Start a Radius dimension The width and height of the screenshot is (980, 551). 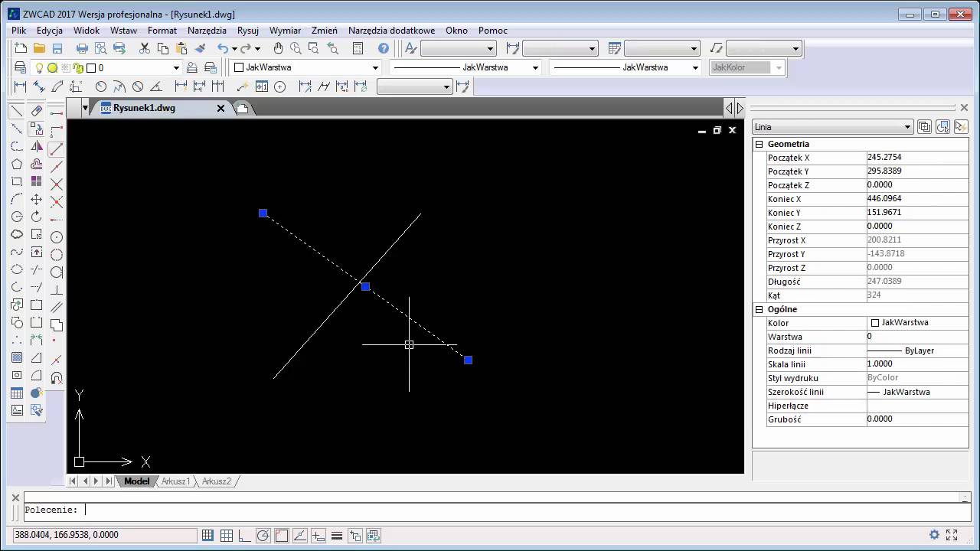(x=100, y=86)
